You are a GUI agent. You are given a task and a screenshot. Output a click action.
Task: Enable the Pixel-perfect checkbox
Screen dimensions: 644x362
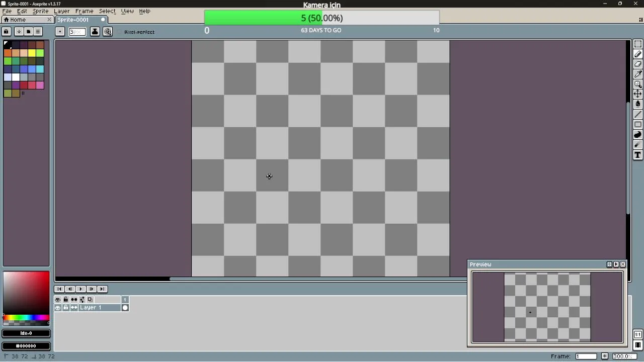pos(136,32)
